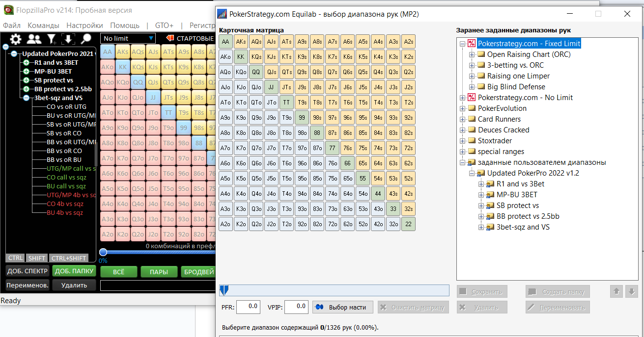644x337 pixels.
Task: Select BU call vs sqz in FlopzillaPro tree
Action: [66, 186]
